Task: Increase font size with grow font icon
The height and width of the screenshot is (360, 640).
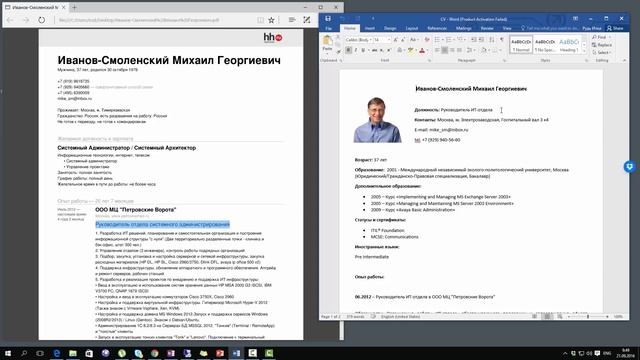Action: (395, 40)
